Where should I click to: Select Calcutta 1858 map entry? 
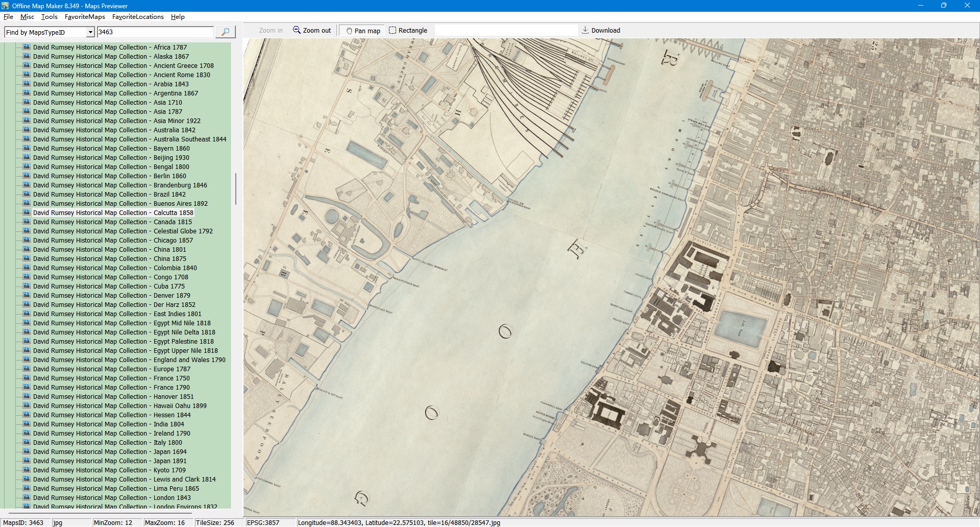click(x=113, y=213)
